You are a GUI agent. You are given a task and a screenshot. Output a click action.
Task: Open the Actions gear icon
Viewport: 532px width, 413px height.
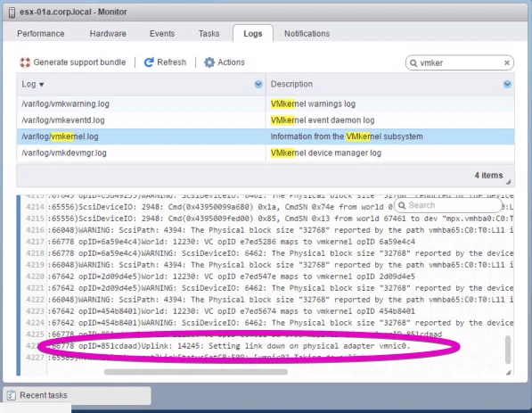(209, 62)
